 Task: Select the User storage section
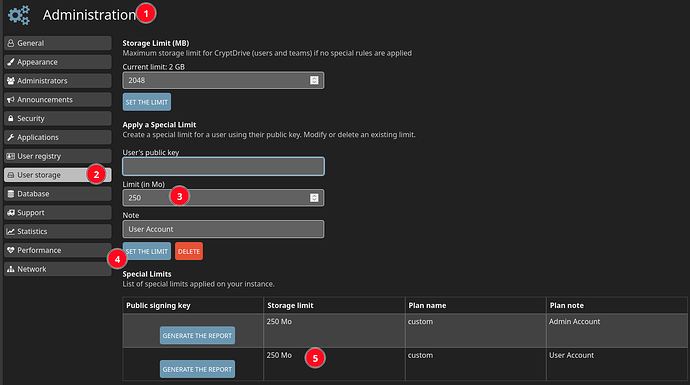coord(58,175)
